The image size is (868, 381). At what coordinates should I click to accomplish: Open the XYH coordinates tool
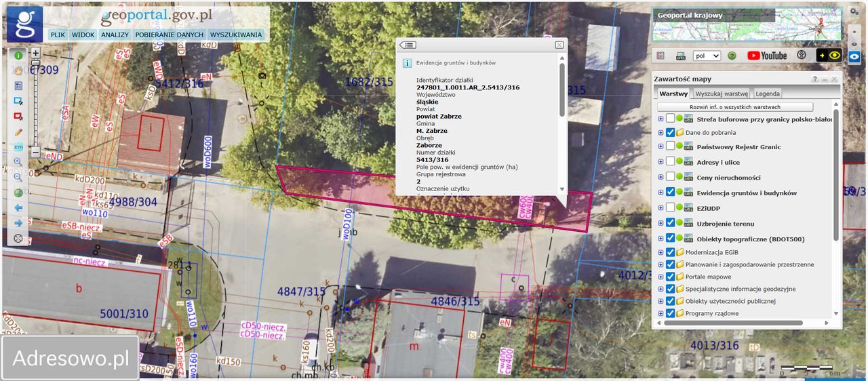(18, 147)
